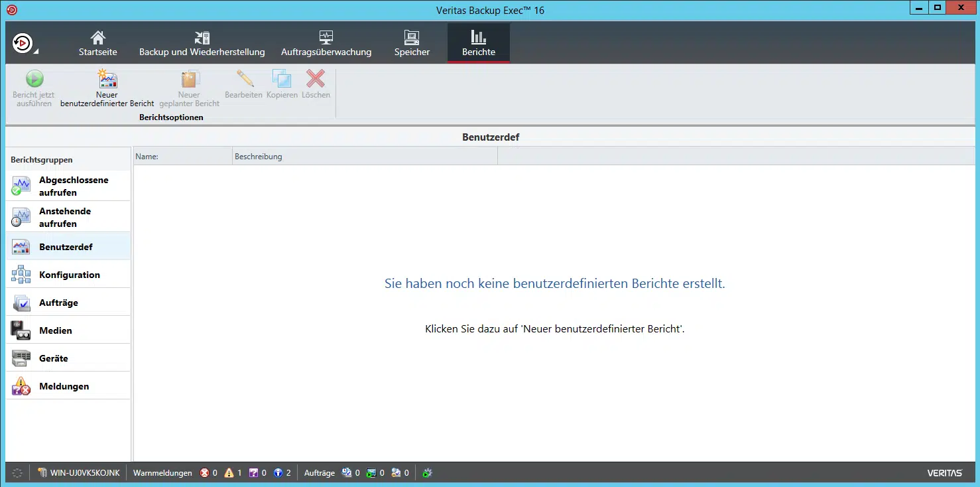980x487 pixels.
Task: Click the gear services icon in status bar
Action: pos(428,473)
